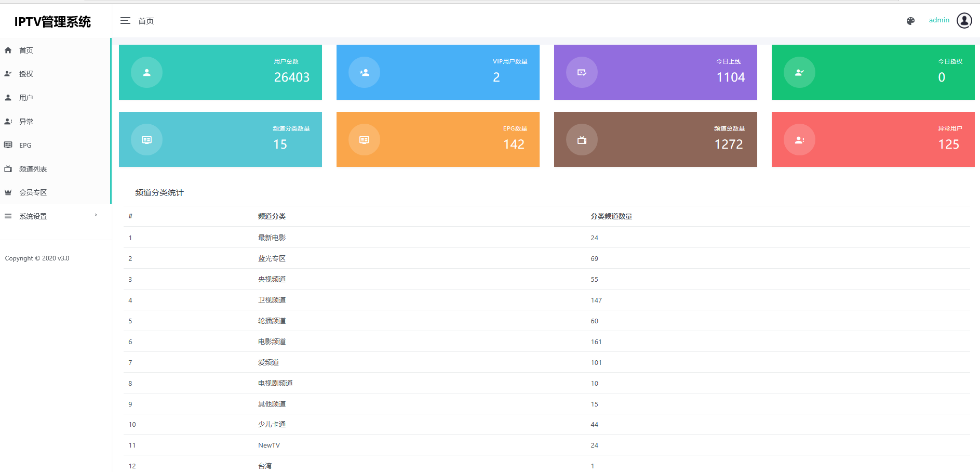980x472 pixels.
Task: Open the admin username dropdown
Action: pyautogui.click(x=938, y=20)
